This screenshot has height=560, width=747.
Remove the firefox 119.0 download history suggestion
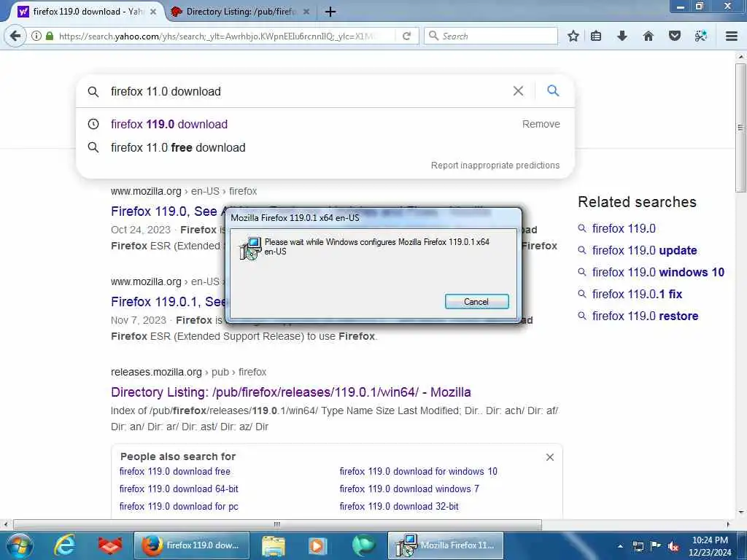[x=541, y=124]
